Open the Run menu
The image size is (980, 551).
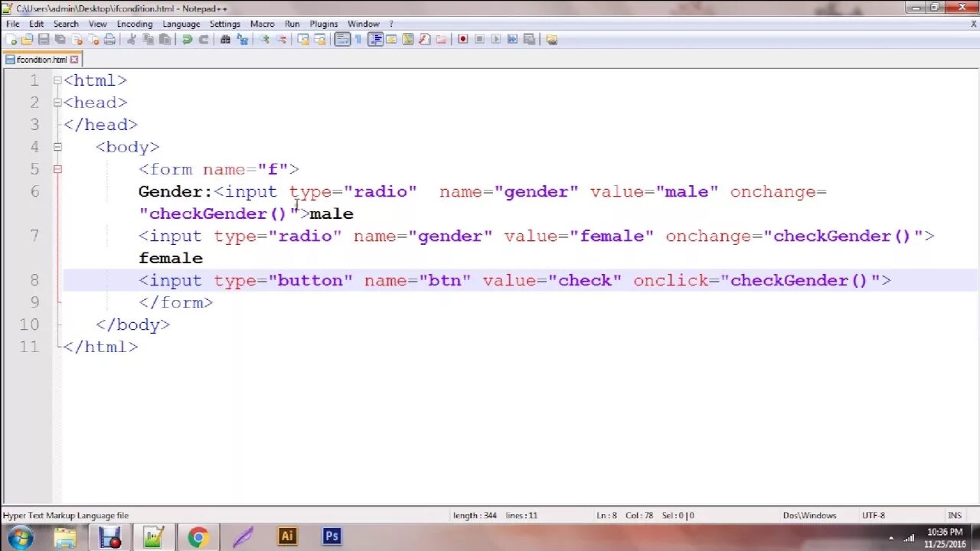292,24
